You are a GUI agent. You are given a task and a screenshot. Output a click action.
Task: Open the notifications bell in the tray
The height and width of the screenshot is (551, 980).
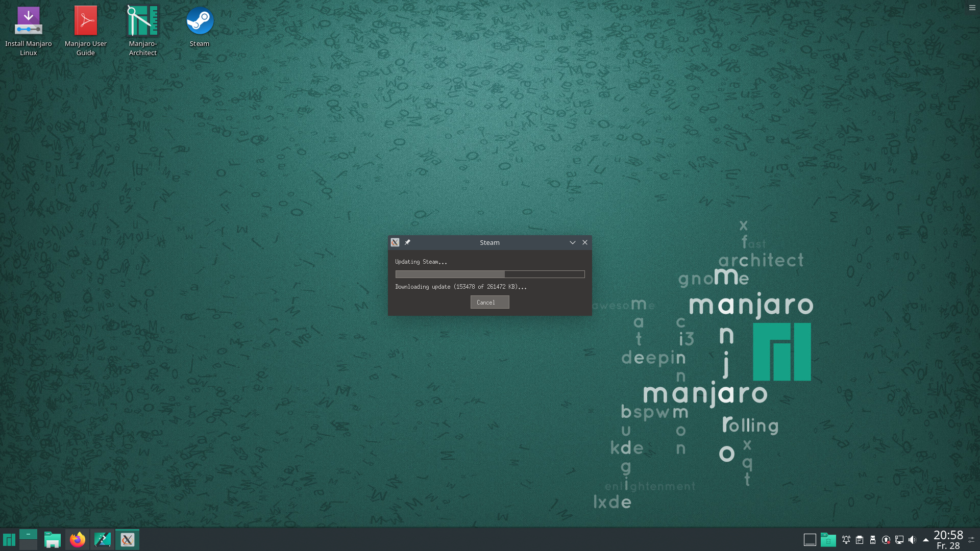pyautogui.click(x=846, y=540)
